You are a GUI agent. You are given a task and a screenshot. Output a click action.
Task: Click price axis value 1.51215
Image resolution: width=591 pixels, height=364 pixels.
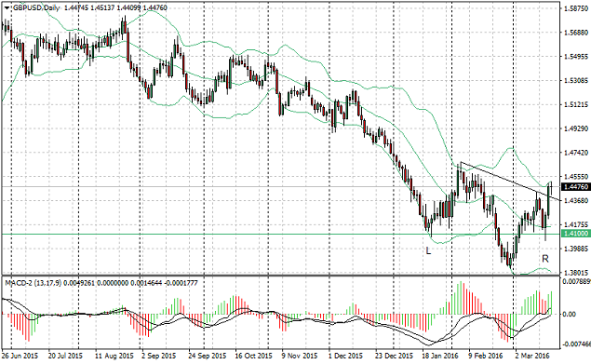click(x=576, y=104)
